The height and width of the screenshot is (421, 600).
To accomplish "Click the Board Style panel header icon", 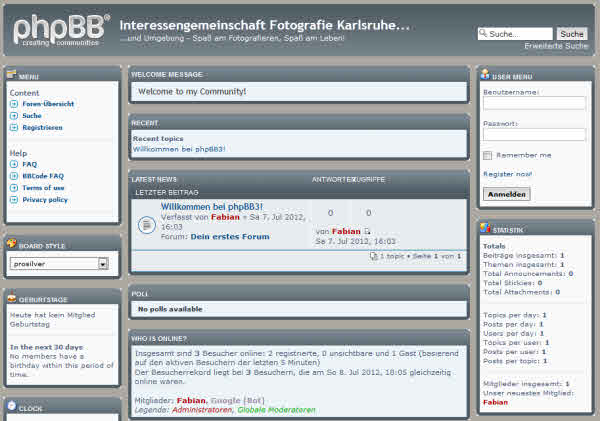I will [11, 244].
